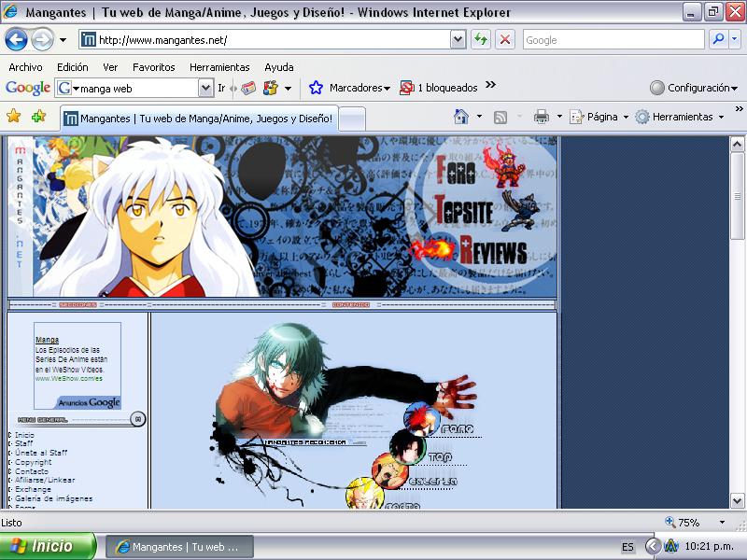Click the Galería de imágenes link
The width and height of the screenshot is (747, 560).
pos(54,498)
